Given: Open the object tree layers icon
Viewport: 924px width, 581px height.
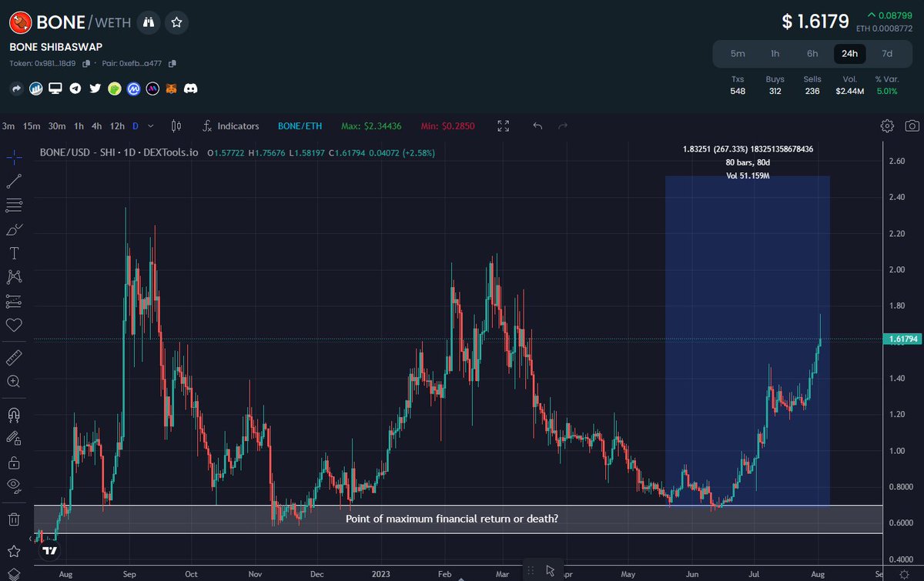Looking at the screenshot, I should 14,574.
